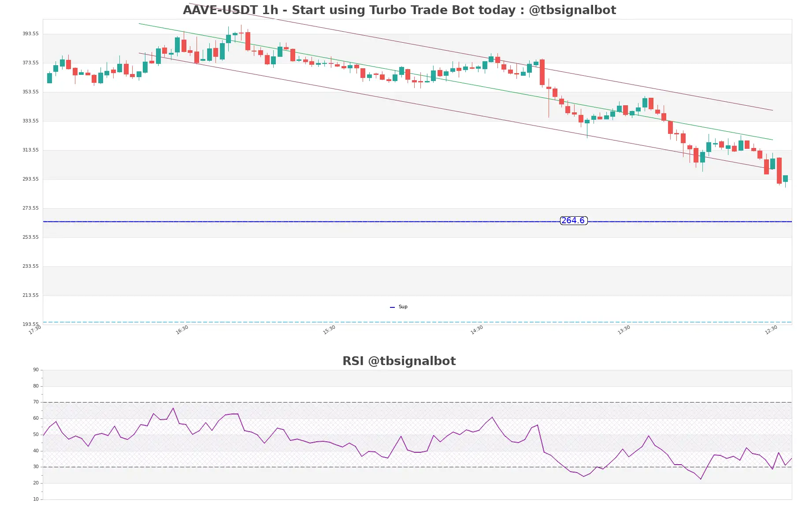
Task: Click the 373.55 price axis label
Action: [x=30, y=63]
